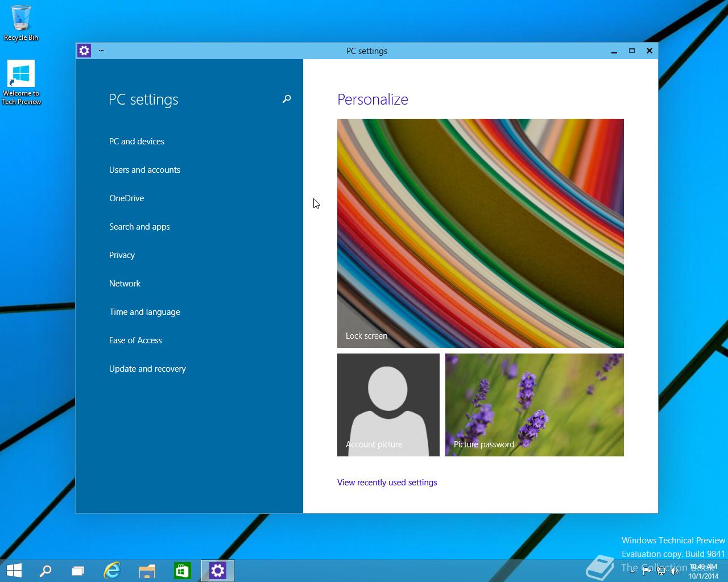This screenshot has width=728, height=582.
Task: Open Users and accounts settings
Action: (144, 170)
